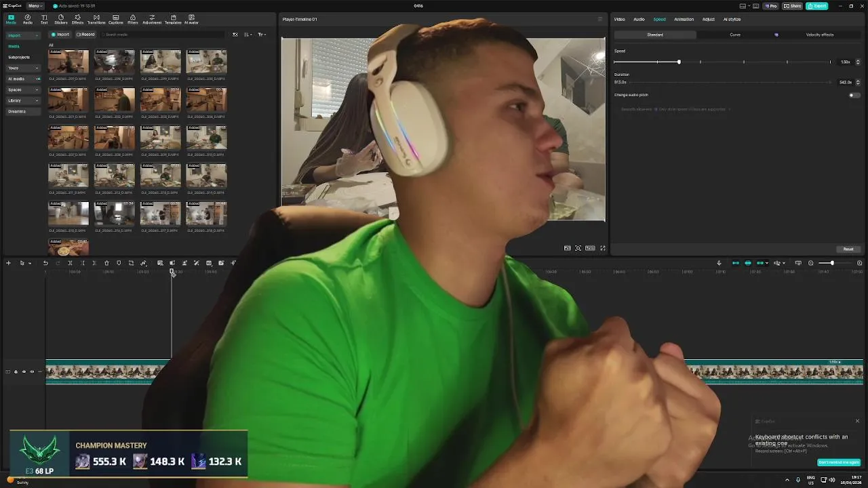Image resolution: width=868 pixels, height=488 pixels.
Task: Open the Text tool panel
Action: [x=44, y=19]
